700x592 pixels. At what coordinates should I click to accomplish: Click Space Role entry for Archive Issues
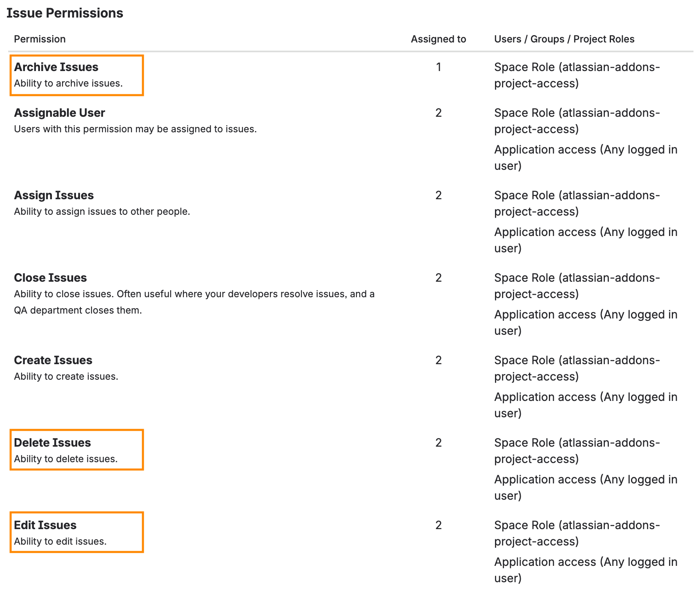click(577, 75)
